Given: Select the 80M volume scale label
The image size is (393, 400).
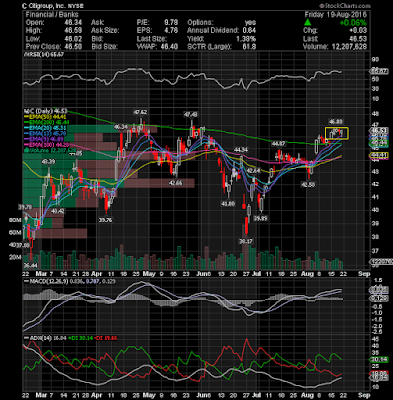Looking at the screenshot, I should pyautogui.click(x=15, y=220).
